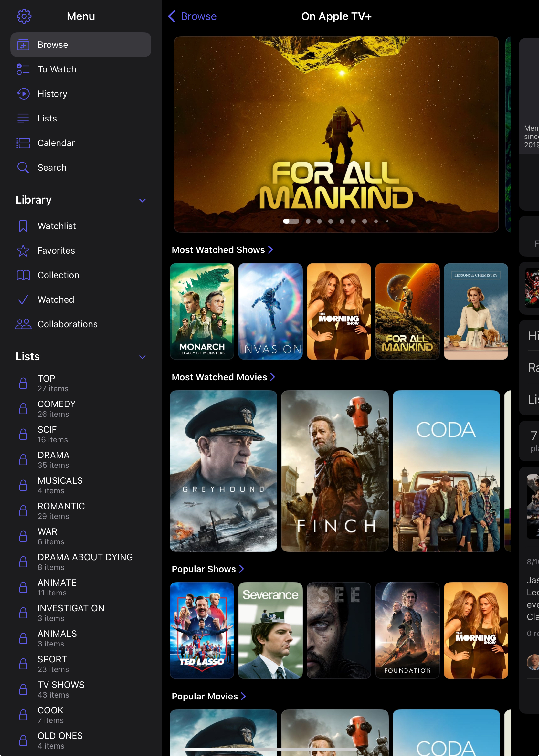Viewport: 539px width, 756px height.
Task: Jump to the third carousel page dot
Action: (319, 221)
